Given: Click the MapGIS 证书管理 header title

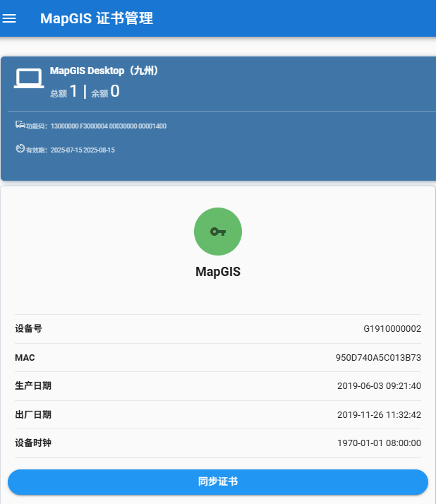Looking at the screenshot, I should click(97, 18).
